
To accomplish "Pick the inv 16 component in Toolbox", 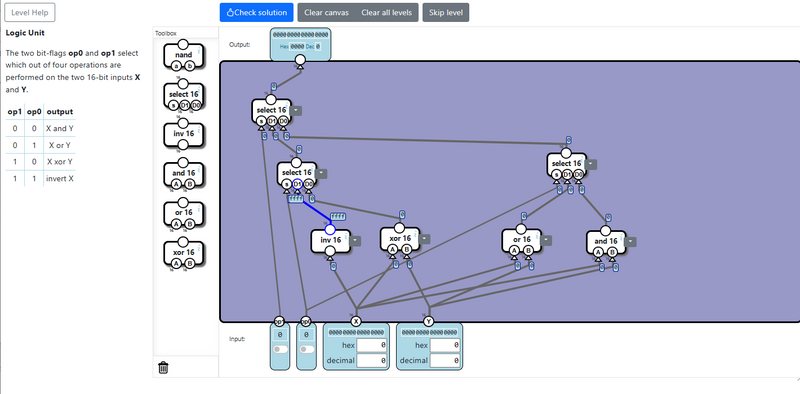I will tap(183, 134).
